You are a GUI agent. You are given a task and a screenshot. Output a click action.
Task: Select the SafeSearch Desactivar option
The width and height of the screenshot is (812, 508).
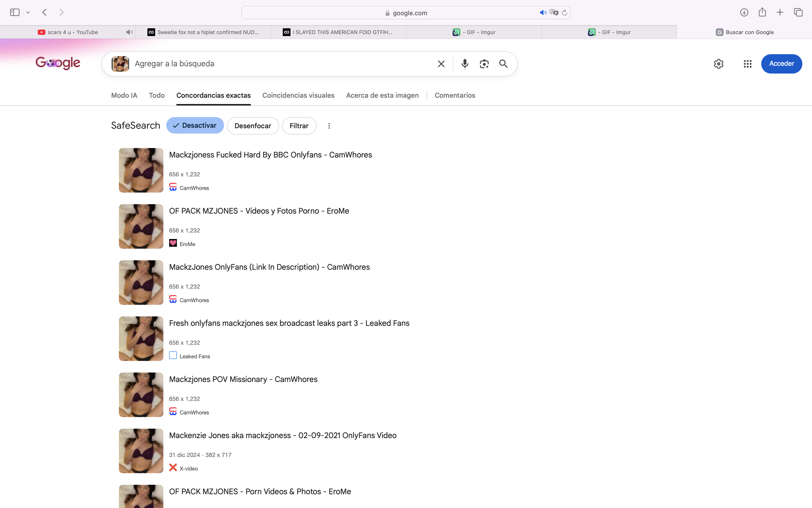tap(195, 125)
